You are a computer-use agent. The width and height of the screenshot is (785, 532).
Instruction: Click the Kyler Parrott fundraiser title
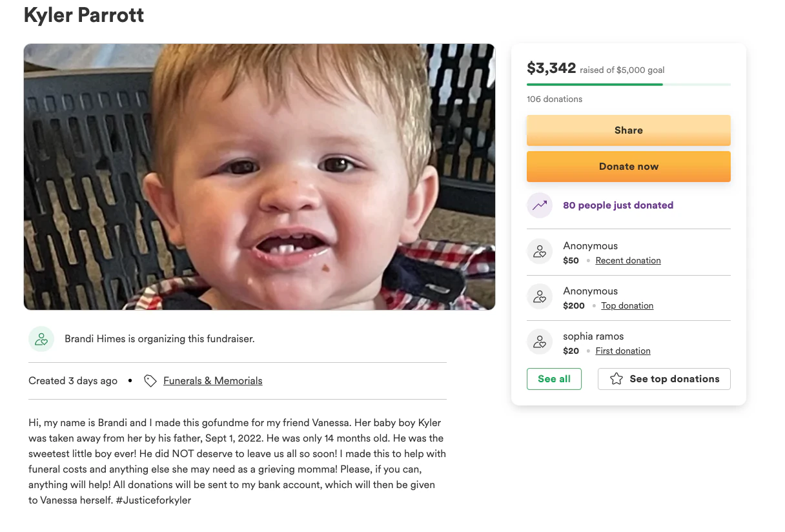pyautogui.click(x=84, y=15)
